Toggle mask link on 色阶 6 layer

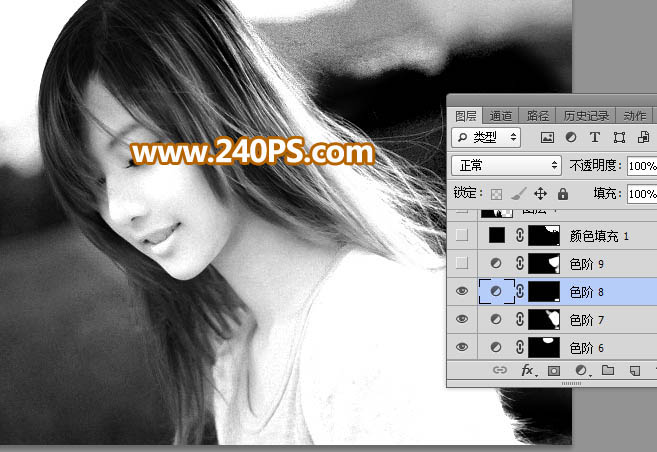520,347
